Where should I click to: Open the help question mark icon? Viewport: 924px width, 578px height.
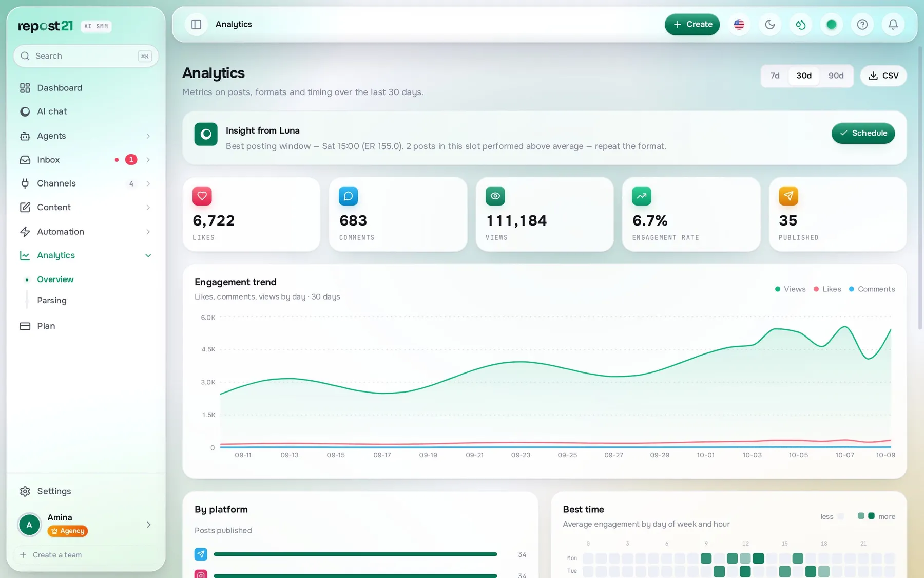tap(862, 24)
